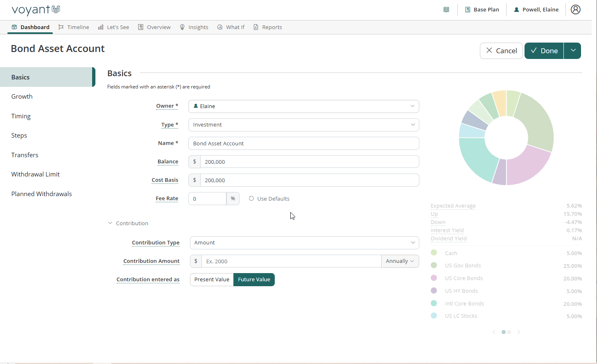This screenshot has width=597, height=364.
Task: Select Future Value contribution option
Action: 254,280
